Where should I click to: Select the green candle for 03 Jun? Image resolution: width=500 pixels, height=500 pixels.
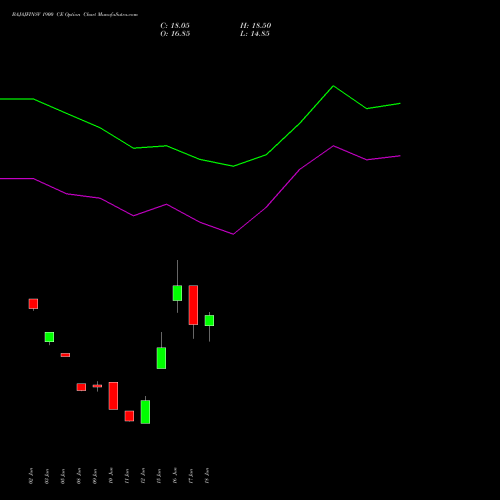point(49,337)
